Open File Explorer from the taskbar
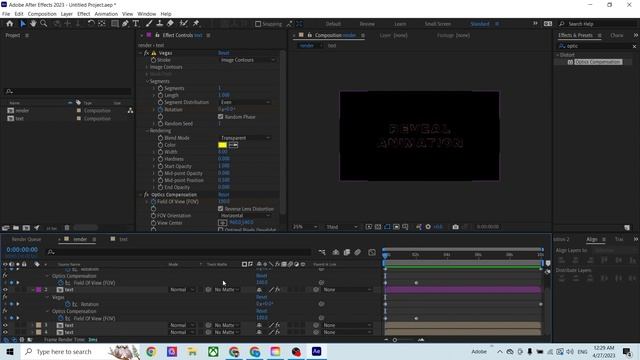 pyautogui.click(x=192, y=351)
